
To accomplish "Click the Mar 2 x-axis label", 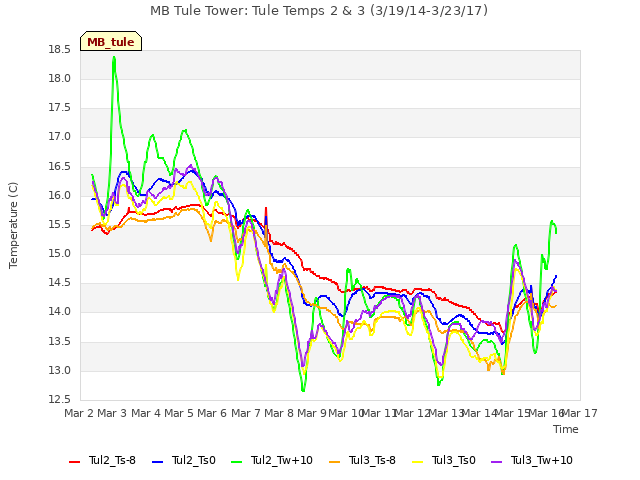I will click(x=79, y=413).
